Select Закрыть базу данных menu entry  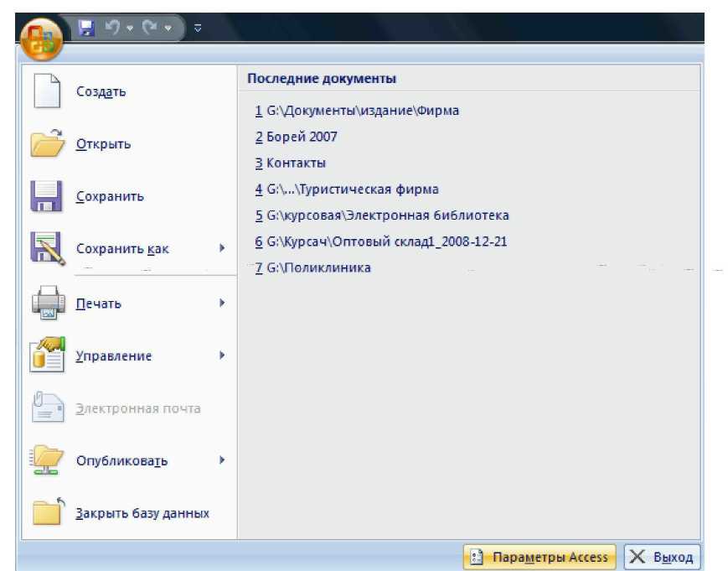tap(129, 513)
